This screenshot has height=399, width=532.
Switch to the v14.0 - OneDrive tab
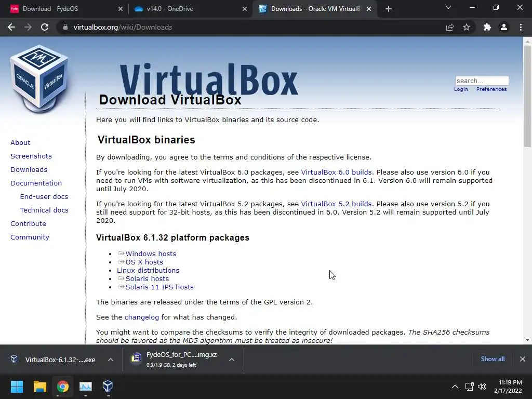coord(190,9)
